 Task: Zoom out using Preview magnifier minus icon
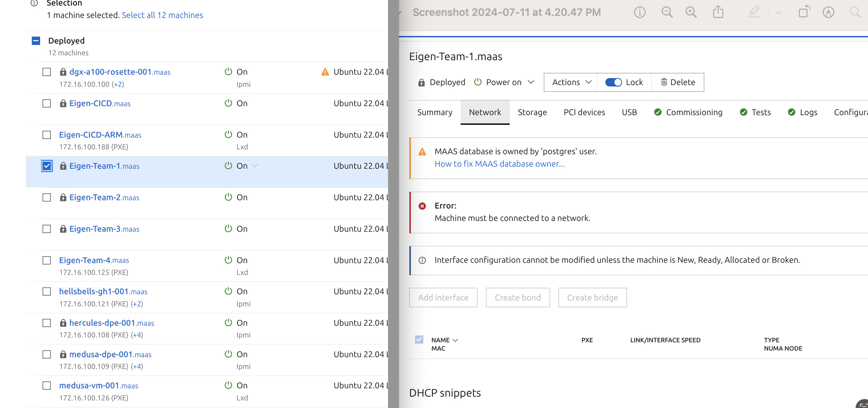tap(667, 12)
